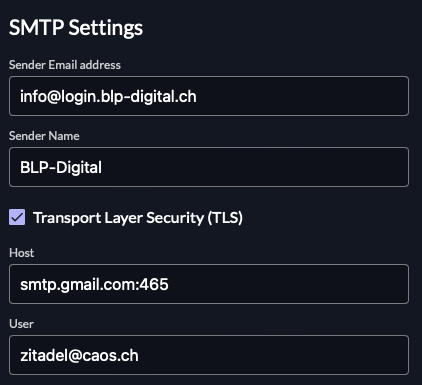Click blank area of Sender Name field
Image resolution: width=422 pixels, height=385 pixels.
click(253, 167)
